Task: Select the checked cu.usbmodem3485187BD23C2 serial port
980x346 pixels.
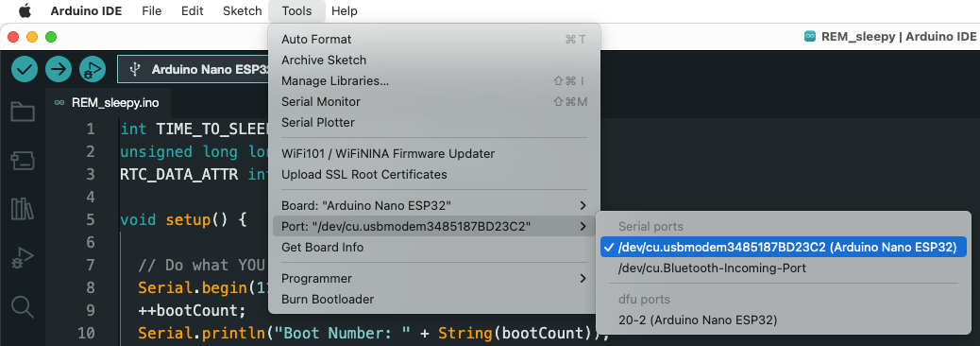Action: pyautogui.click(x=783, y=247)
